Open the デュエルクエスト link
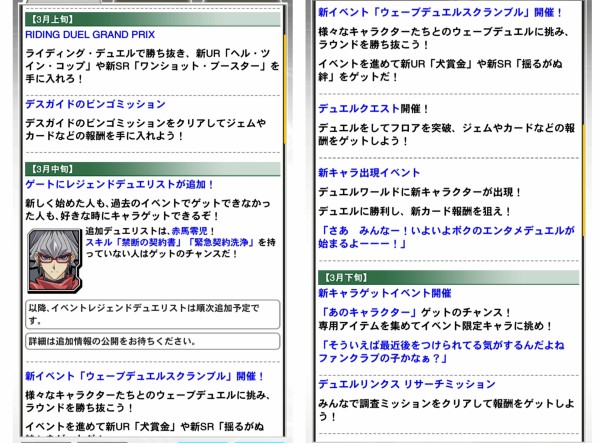Viewport: 600px width, 443px height. click(359, 109)
